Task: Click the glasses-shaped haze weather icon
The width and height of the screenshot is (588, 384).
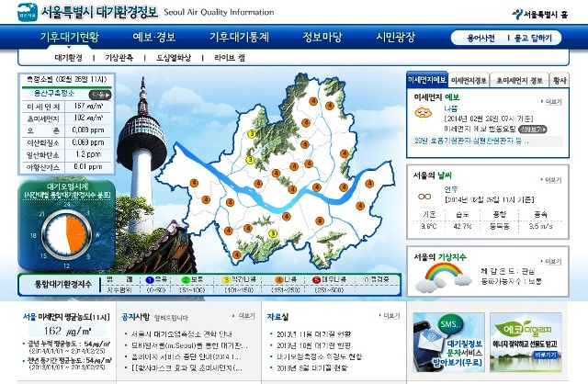Action: pos(424,195)
